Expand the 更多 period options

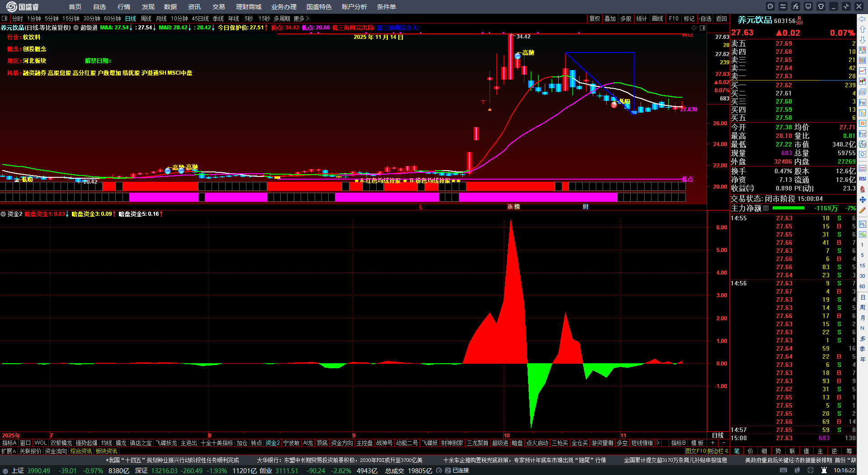(301, 19)
